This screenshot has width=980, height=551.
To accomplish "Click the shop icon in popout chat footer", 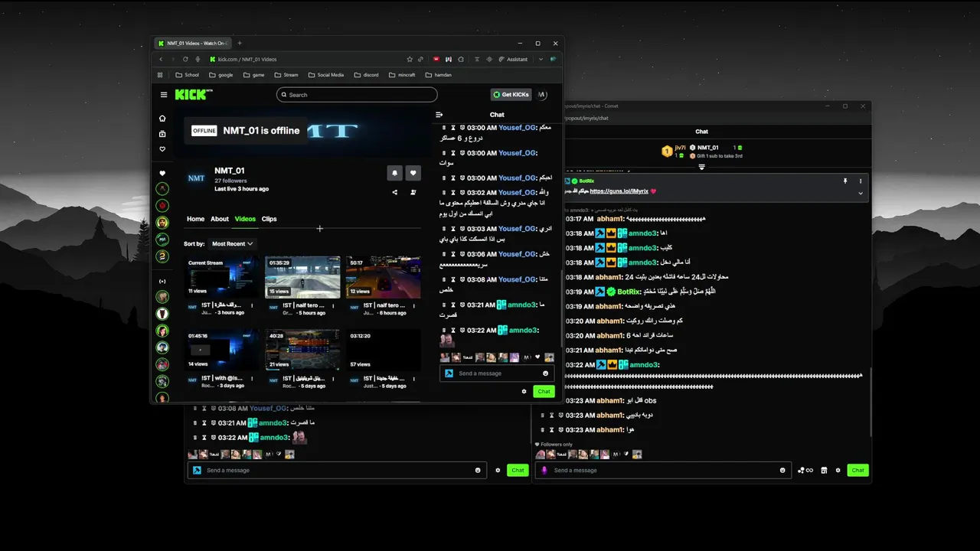I will [x=824, y=470].
